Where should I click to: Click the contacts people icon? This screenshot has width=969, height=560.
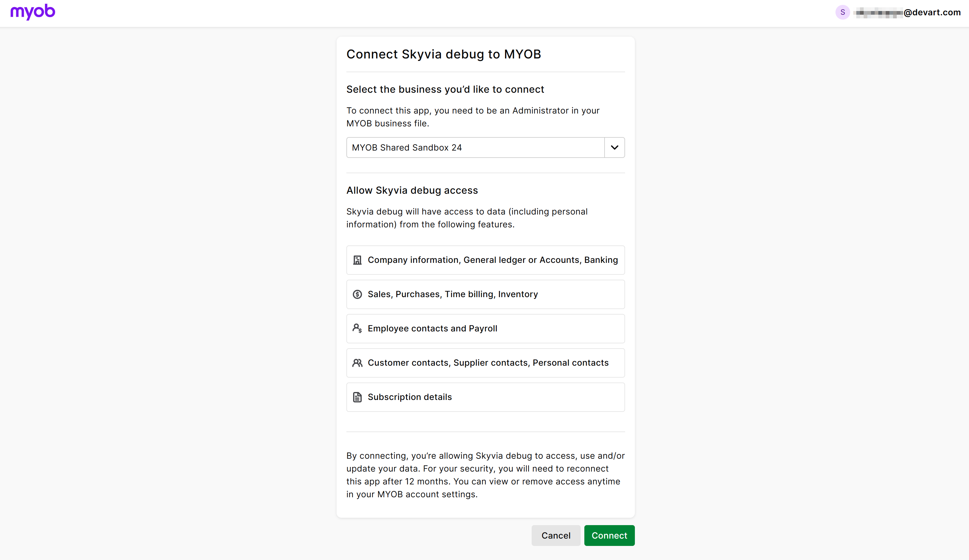pyautogui.click(x=357, y=363)
